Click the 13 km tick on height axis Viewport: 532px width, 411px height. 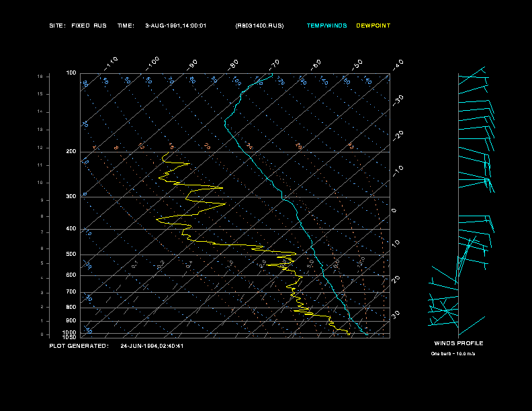click(40, 130)
